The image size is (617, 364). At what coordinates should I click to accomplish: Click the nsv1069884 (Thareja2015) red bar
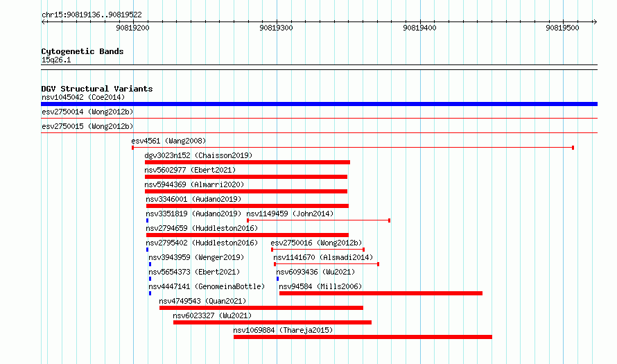coord(363,337)
